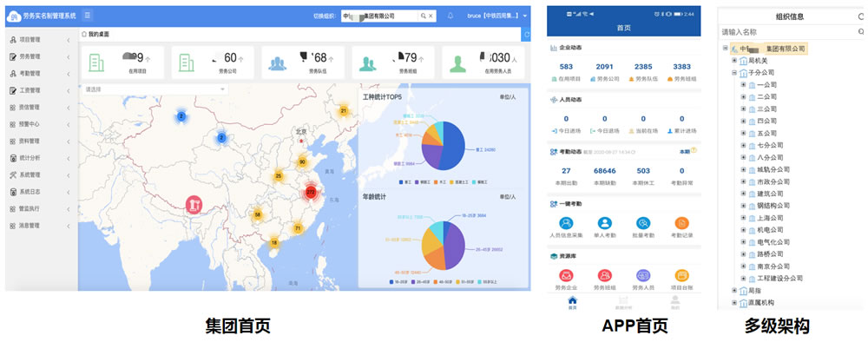Open the 请选择 dropdown above map

(x=155, y=89)
